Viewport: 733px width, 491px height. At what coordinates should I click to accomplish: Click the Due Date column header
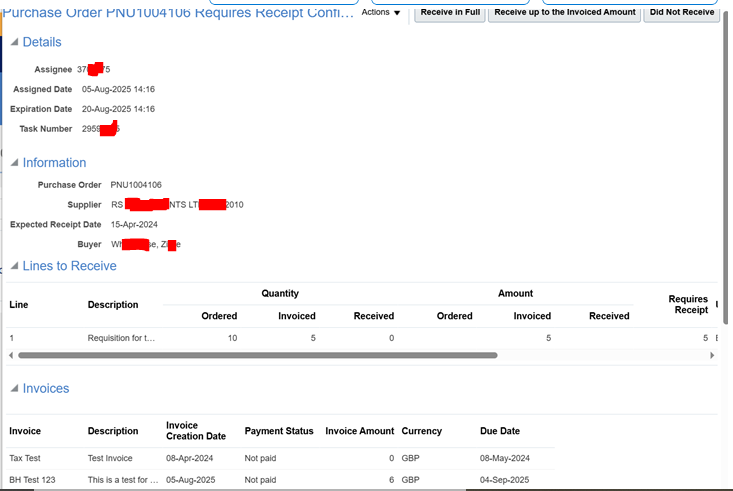500,431
